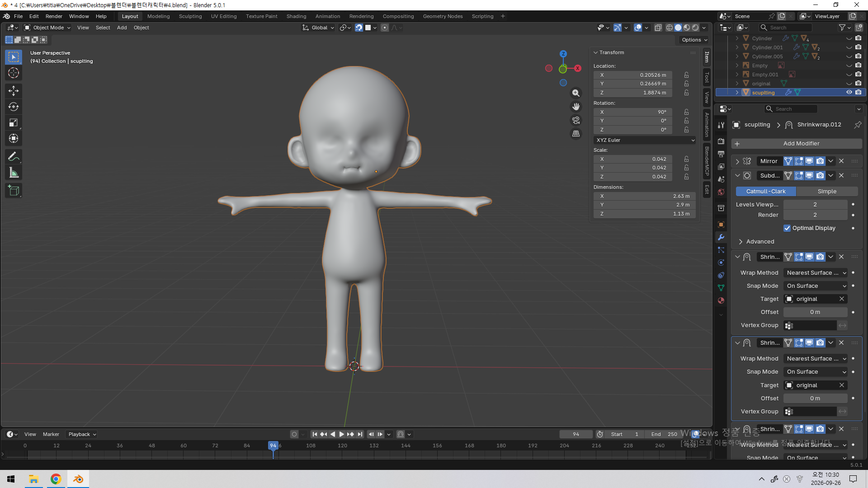Toggle X-ray display in viewport header
Screen dimensions: 868x488
point(658,28)
